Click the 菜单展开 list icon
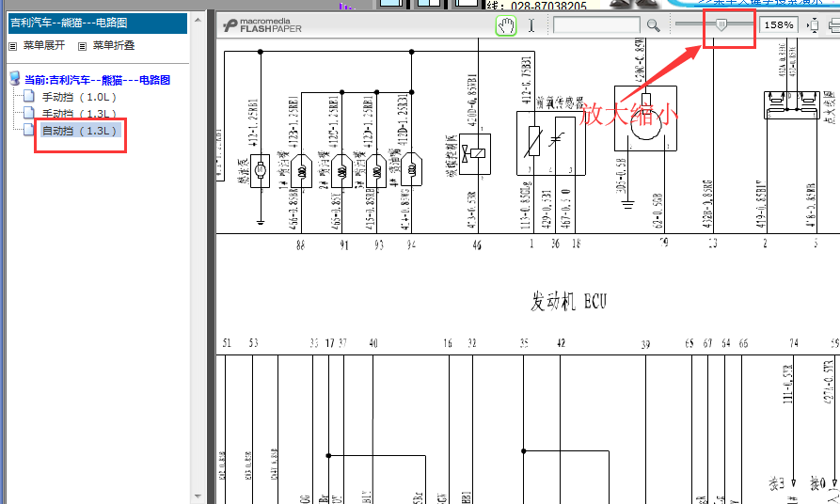Image resolution: width=840 pixels, height=504 pixels. 13,47
